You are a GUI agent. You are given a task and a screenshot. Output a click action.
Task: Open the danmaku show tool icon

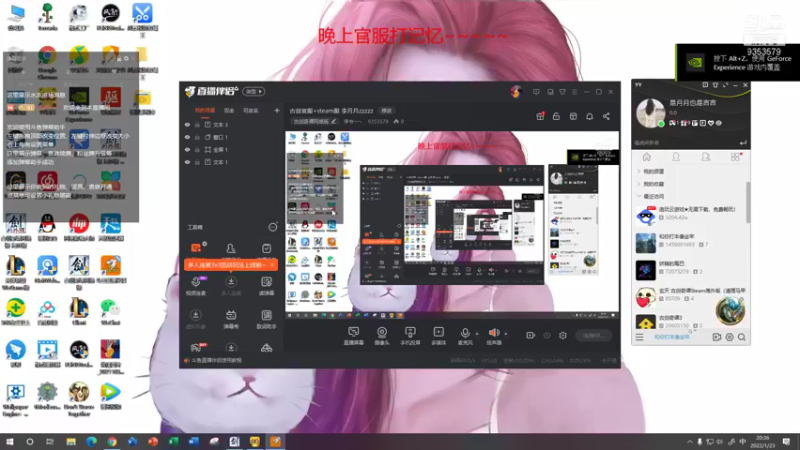[x=231, y=319]
